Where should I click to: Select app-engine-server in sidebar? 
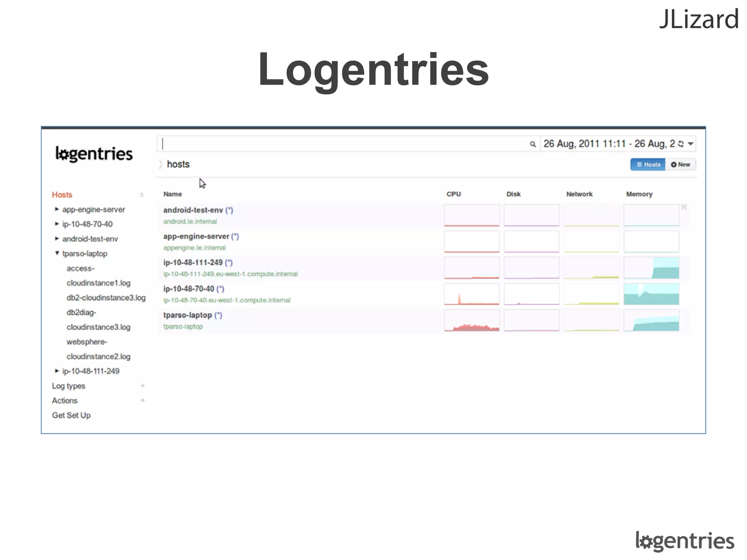pyautogui.click(x=94, y=210)
